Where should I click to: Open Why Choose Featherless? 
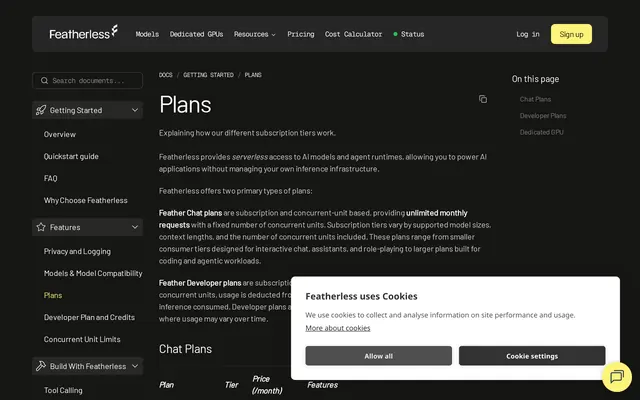[x=85, y=200]
